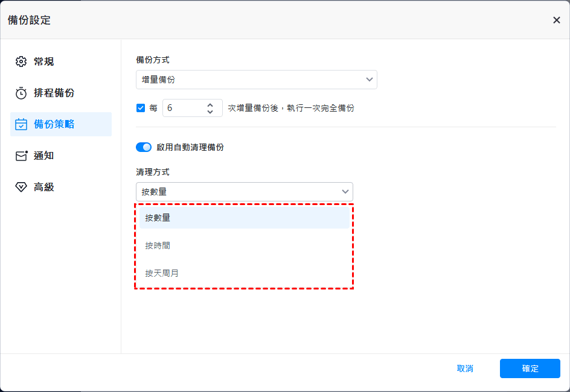
Task: Switch to the 排程備份 tab
Action: [54, 93]
